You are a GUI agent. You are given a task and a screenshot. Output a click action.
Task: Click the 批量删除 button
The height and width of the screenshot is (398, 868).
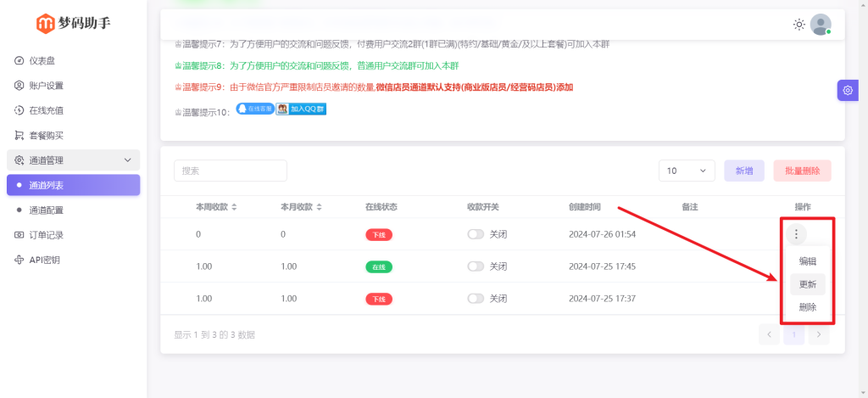[x=802, y=171]
